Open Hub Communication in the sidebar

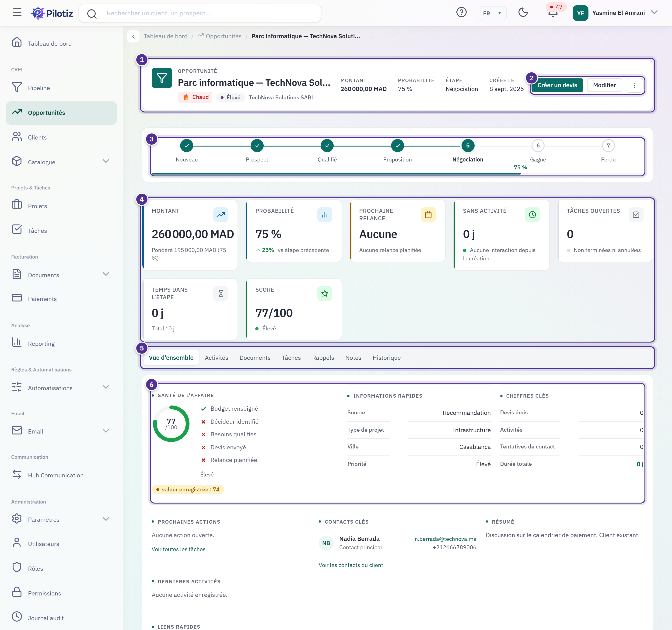coord(61,475)
